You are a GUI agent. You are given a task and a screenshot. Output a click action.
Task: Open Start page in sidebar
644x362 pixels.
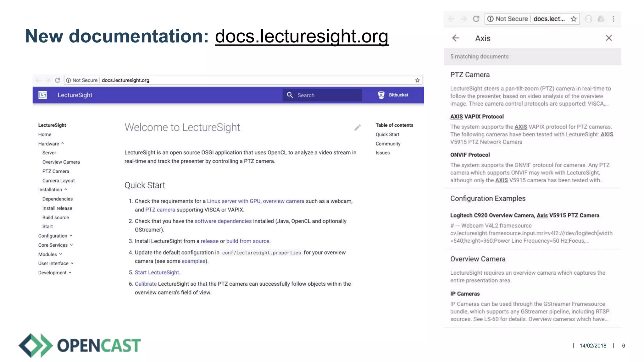47,227
